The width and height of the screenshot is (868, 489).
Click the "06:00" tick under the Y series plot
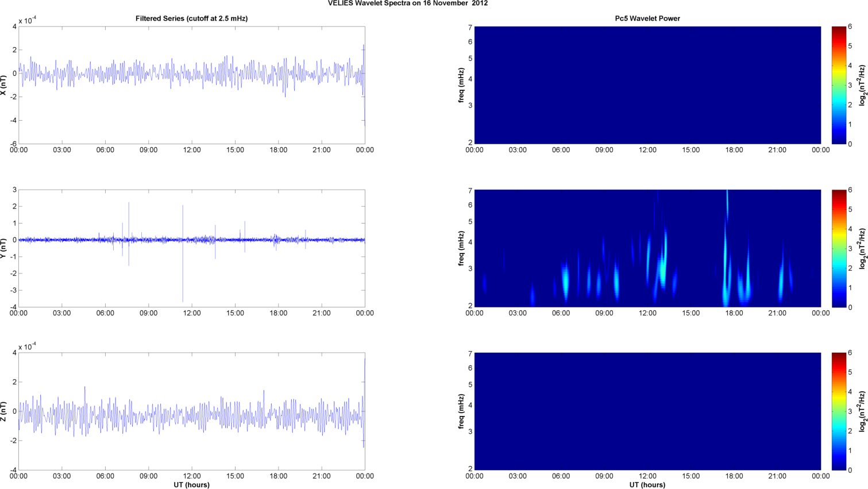click(x=105, y=313)
